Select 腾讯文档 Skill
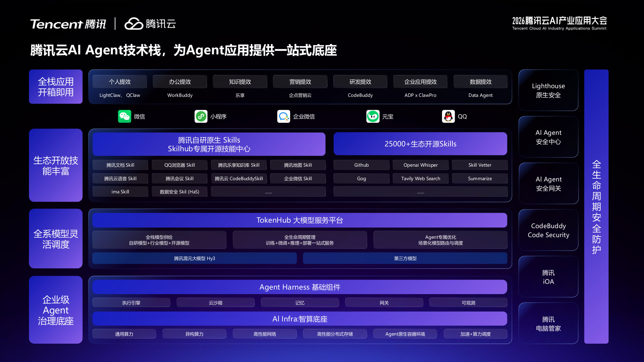 (120, 165)
